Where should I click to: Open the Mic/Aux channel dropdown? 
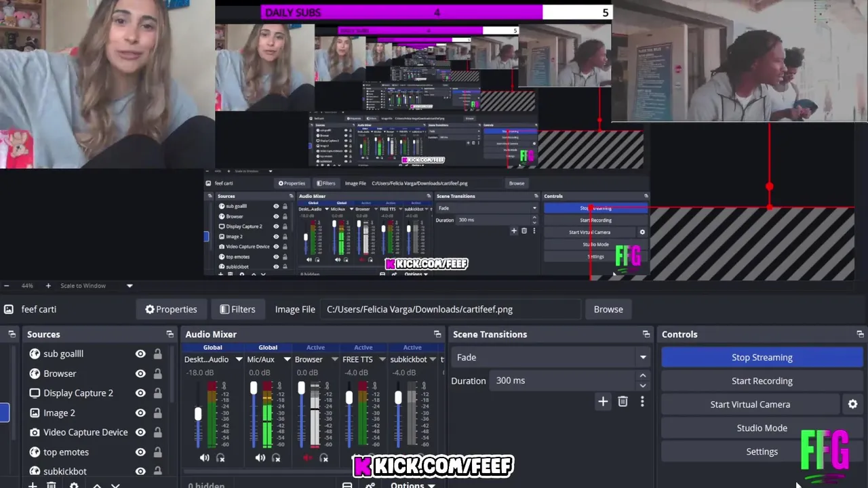coord(287,359)
